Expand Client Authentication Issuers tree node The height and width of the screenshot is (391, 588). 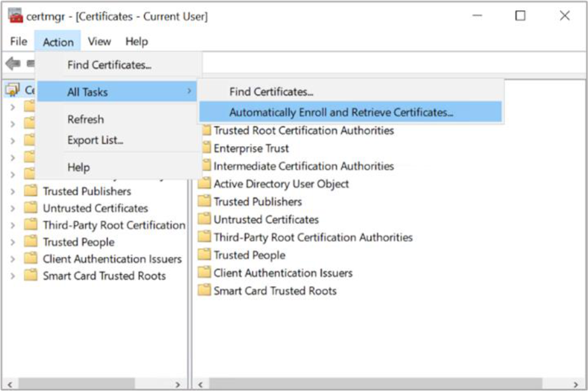[x=13, y=259]
